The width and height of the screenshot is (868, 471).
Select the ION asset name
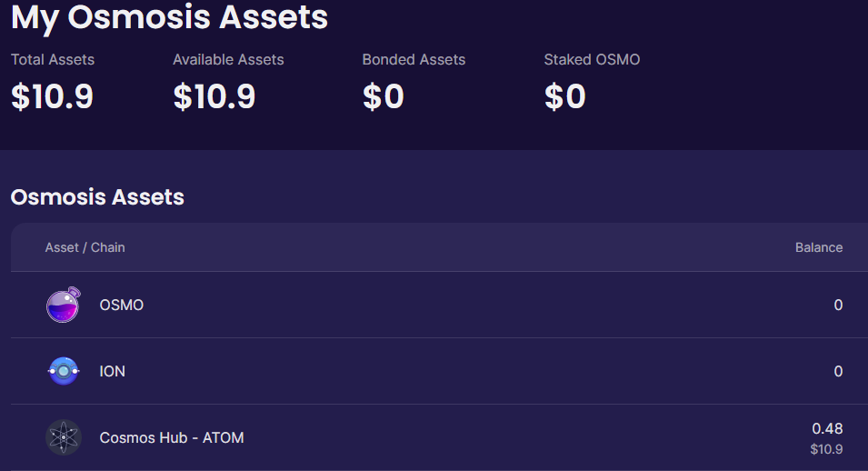112,371
